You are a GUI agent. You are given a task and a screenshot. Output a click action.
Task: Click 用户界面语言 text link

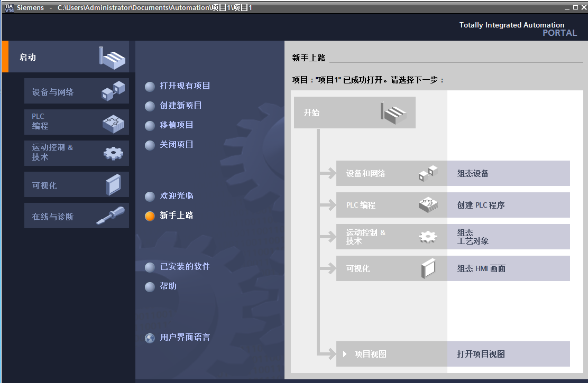pyautogui.click(x=185, y=337)
